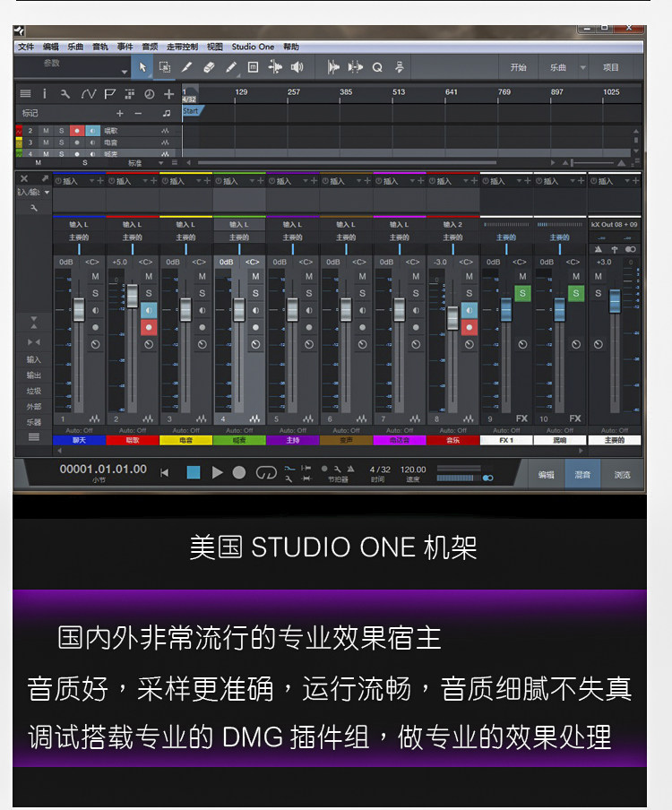Click Return to Zero transport button
This screenshot has height=810, width=672.
click(165, 473)
